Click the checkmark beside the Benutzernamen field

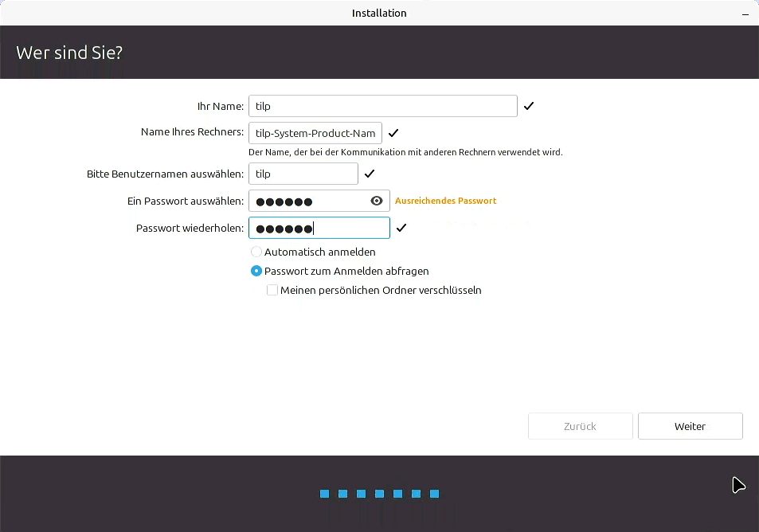pyautogui.click(x=370, y=174)
